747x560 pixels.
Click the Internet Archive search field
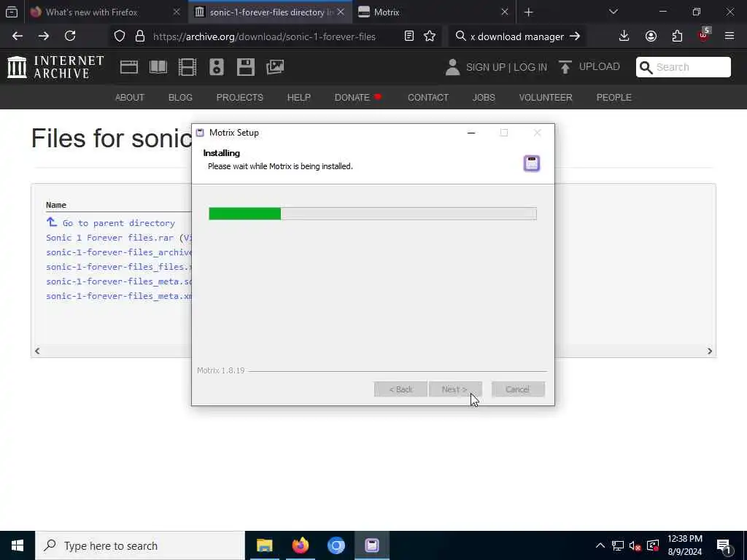pos(683,67)
